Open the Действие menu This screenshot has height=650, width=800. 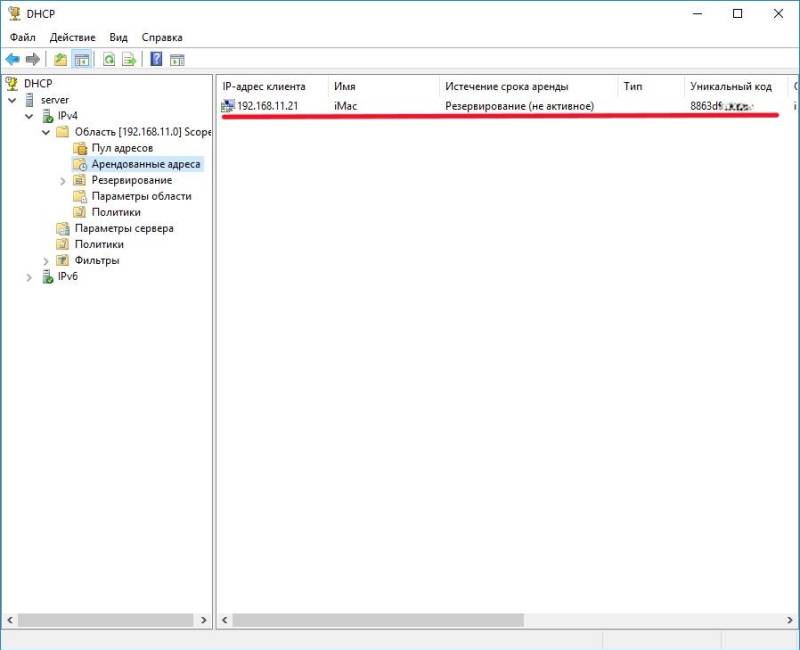point(72,37)
